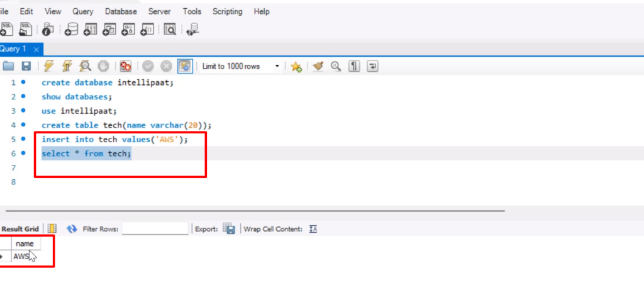Export the recordset to an external file
This screenshot has height=302, width=644.
tap(229, 229)
